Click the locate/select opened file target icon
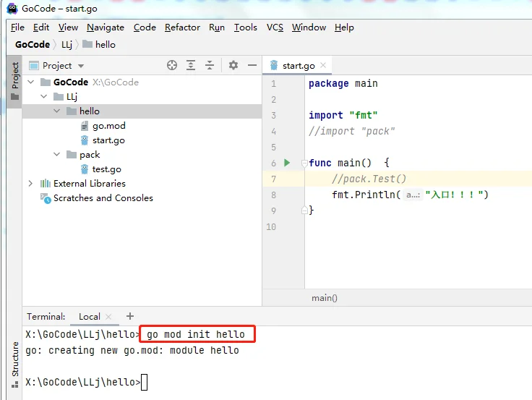This screenshot has height=400, width=532. 172,65
